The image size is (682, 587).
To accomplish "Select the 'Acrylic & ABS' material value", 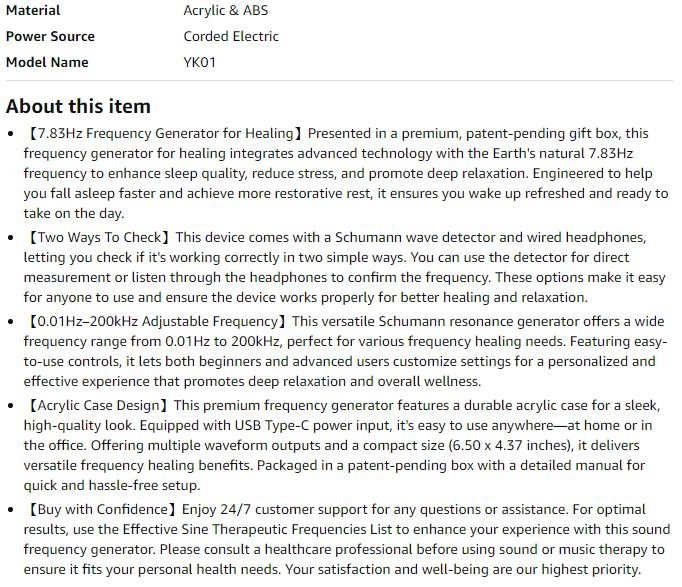I will (225, 10).
